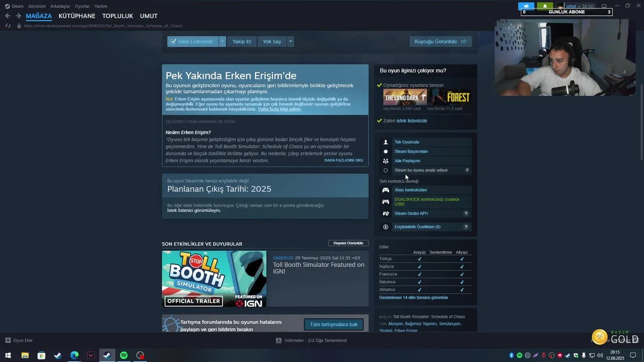Image resolution: width=644 pixels, height=362 pixels.
Task: Click the downloads icon in the bottom bar
Action: (279, 340)
